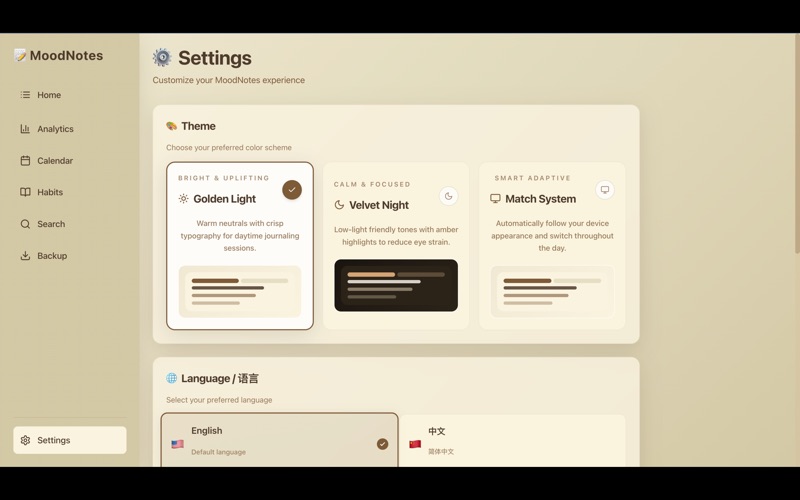The height and width of the screenshot is (500, 800).
Task: Click the large gear icon beside Settings heading
Action: coord(162,58)
